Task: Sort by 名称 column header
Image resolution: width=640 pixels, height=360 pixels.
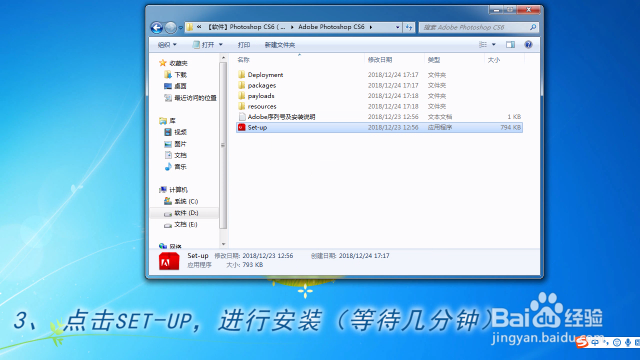Action: coord(243,60)
